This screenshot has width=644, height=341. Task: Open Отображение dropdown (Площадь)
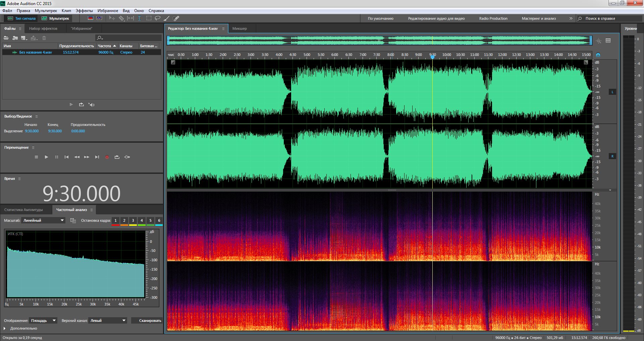pos(43,321)
